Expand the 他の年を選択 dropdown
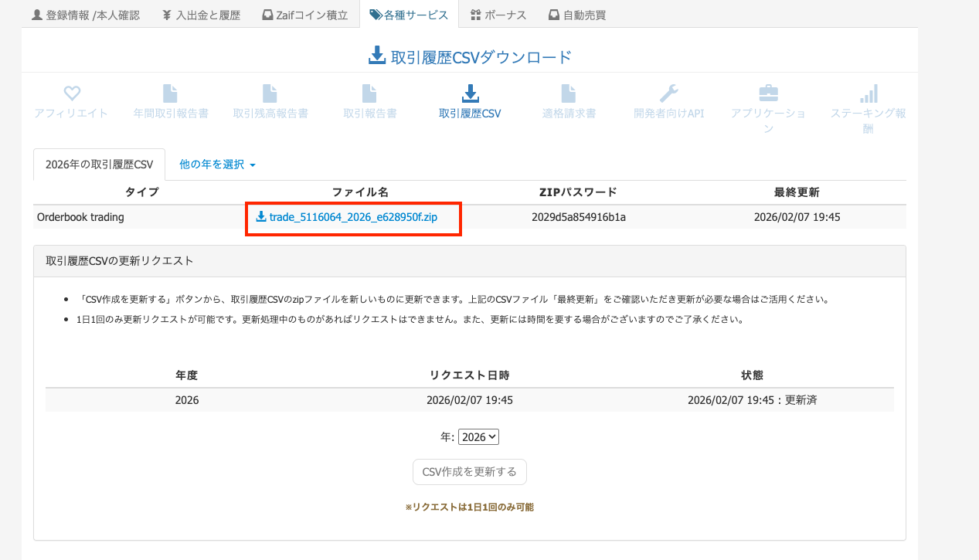 [x=217, y=165]
